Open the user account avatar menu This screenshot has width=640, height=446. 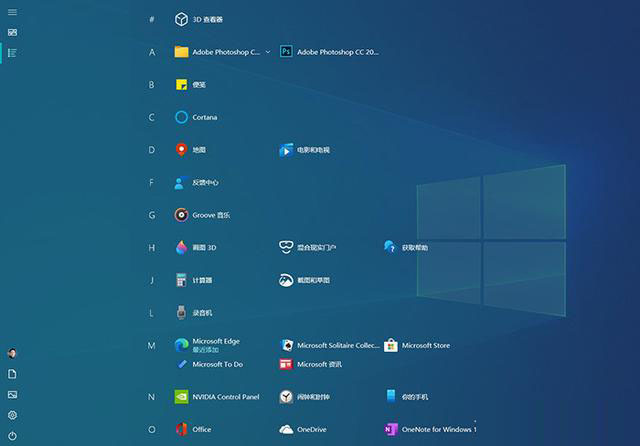pyautogui.click(x=12, y=353)
